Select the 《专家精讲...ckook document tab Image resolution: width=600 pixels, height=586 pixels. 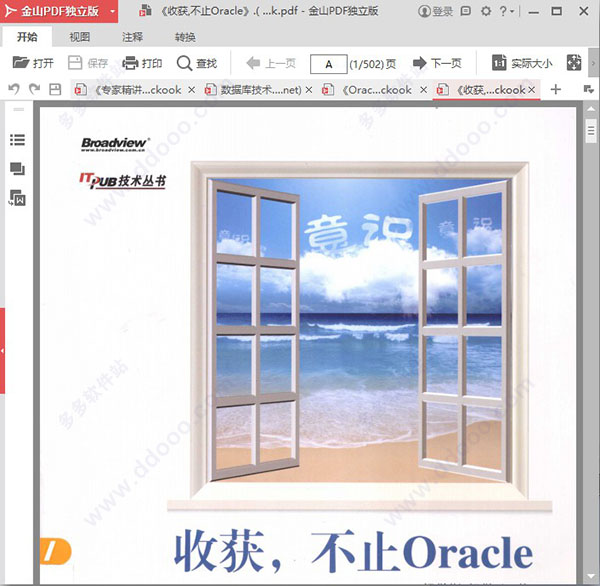(x=134, y=90)
